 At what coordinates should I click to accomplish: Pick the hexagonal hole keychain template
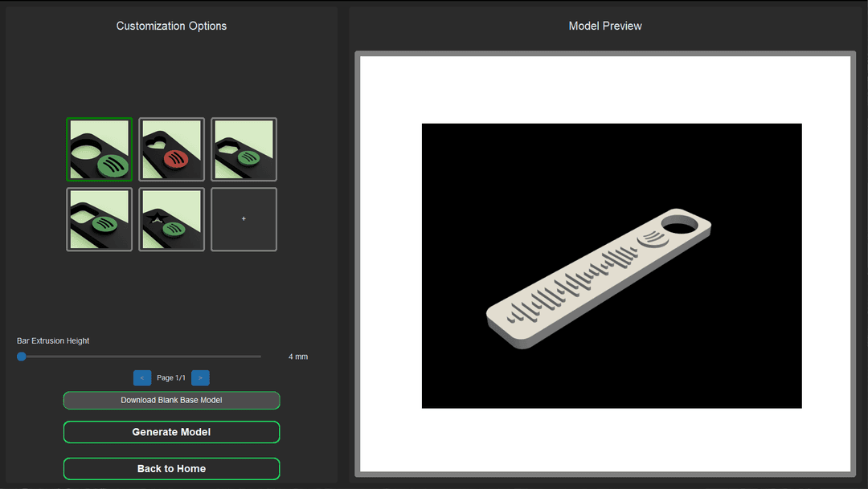[x=244, y=149]
